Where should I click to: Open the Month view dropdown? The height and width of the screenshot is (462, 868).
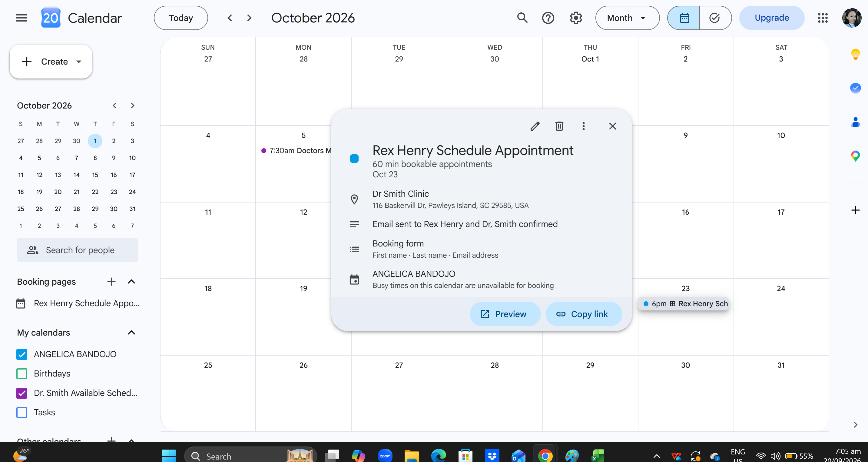(627, 18)
